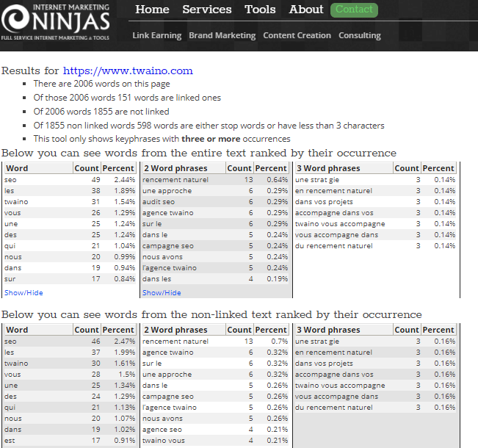This screenshot has width=478, height=448.
Task: Click 'en rencement naturel' phrase at 0.14%
Action: [333, 191]
